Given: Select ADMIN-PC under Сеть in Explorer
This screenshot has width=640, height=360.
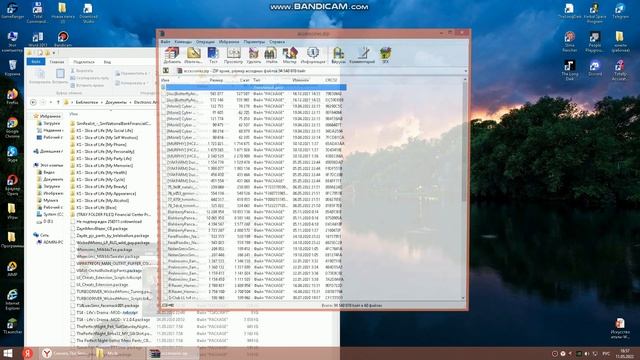Looking at the screenshot, I should [50, 242].
